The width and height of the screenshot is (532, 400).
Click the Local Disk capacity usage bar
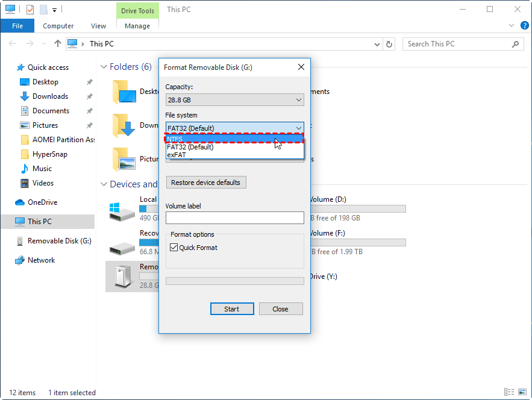[x=148, y=208]
